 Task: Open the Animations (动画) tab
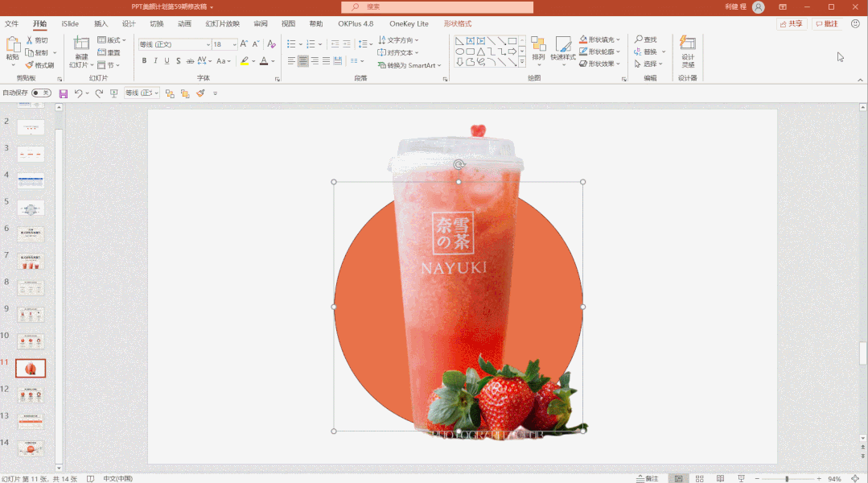(184, 24)
